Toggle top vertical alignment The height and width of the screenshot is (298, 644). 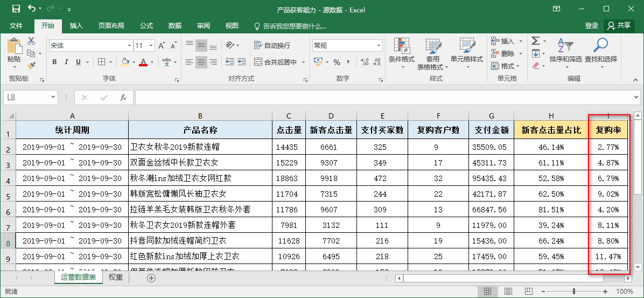tap(190, 44)
